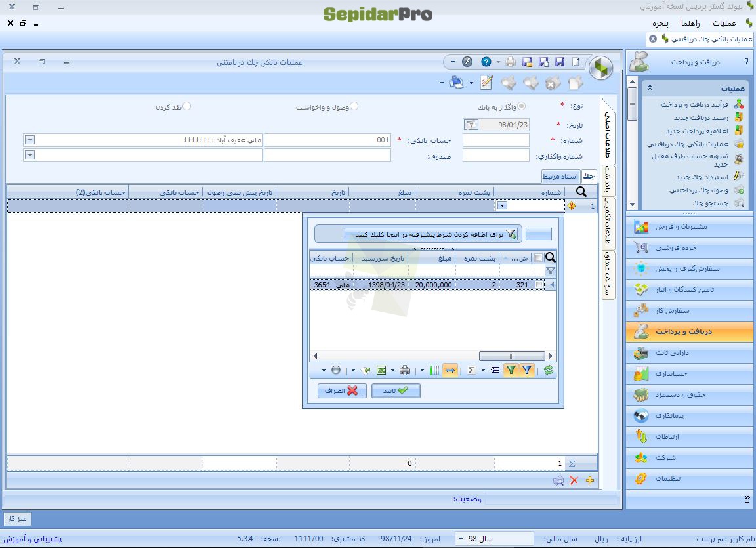Click the bank account code field 001
756x548 pixels.
[x=327, y=140]
